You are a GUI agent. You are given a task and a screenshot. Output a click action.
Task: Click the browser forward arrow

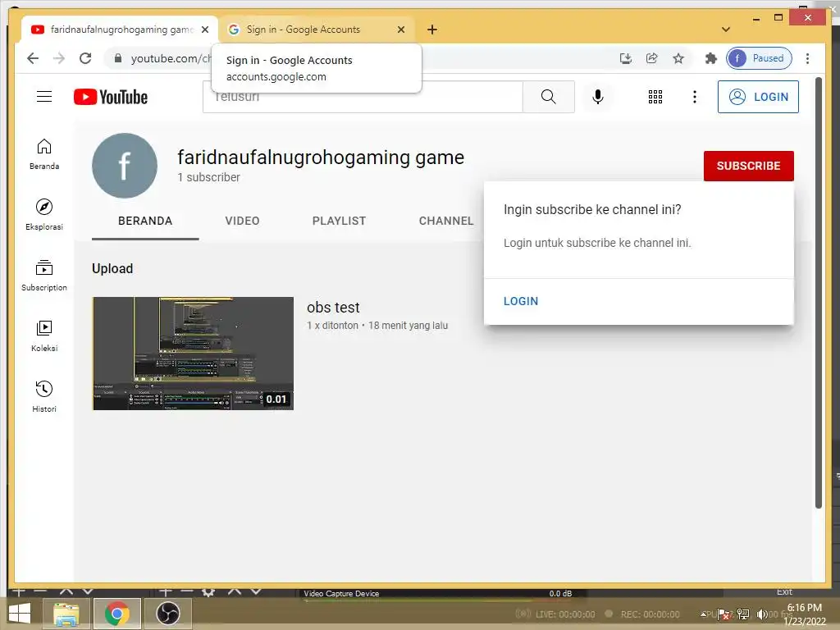(x=59, y=58)
